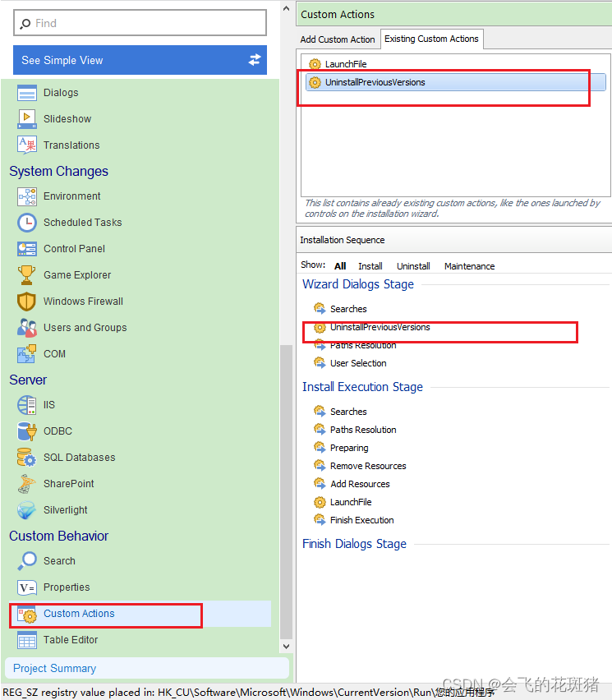Click the sidebar vertical scrollbar thumb
612x700 pixels.
point(286,492)
